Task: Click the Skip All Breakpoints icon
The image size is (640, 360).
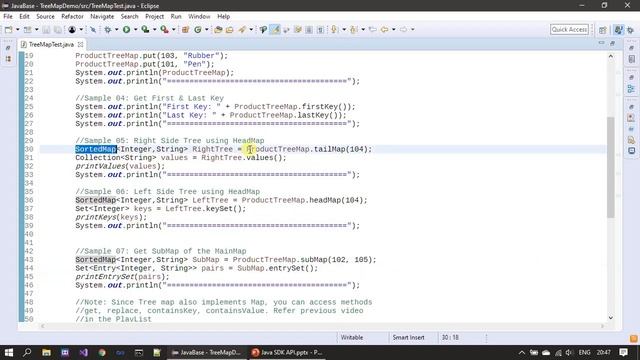Action: pyautogui.click(x=93, y=30)
